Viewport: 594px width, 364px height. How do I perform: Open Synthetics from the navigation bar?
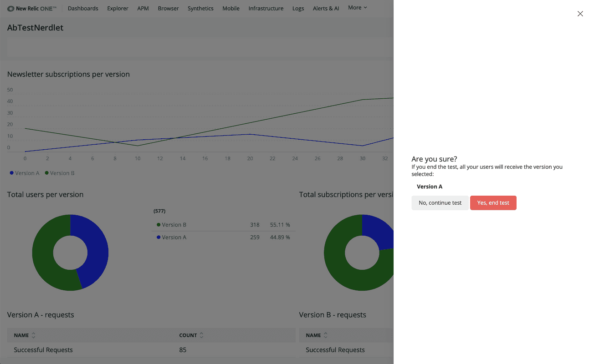[x=200, y=8]
